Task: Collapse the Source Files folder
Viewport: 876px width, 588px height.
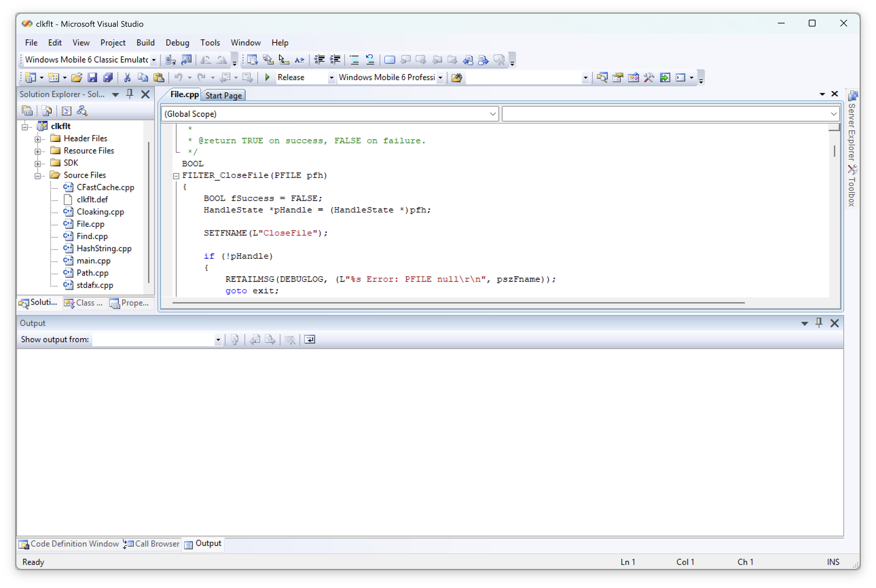Action: point(38,176)
